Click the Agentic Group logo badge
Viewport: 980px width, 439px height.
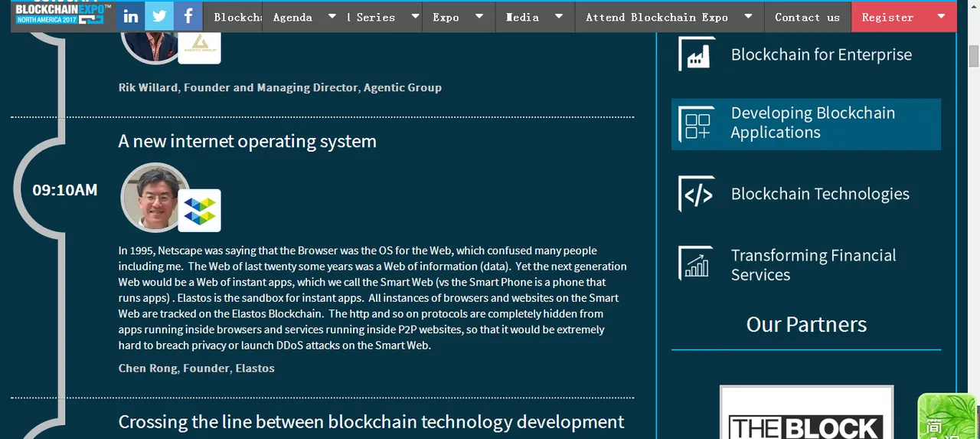(200, 47)
